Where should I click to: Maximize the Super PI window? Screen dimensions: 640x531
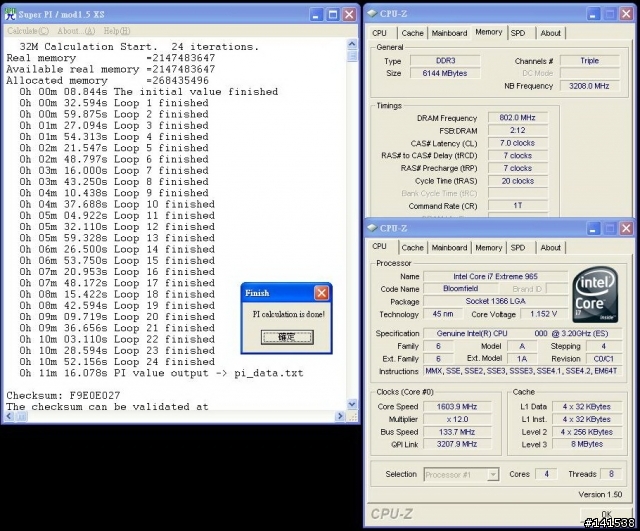(333, 15)
